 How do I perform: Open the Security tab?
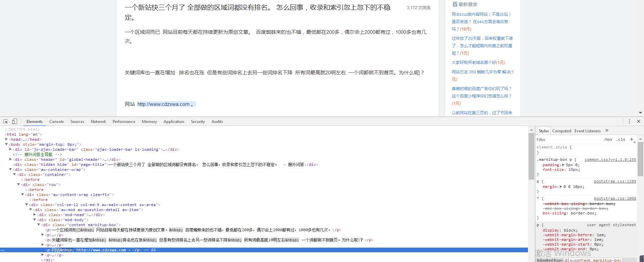tap(198, 122)
